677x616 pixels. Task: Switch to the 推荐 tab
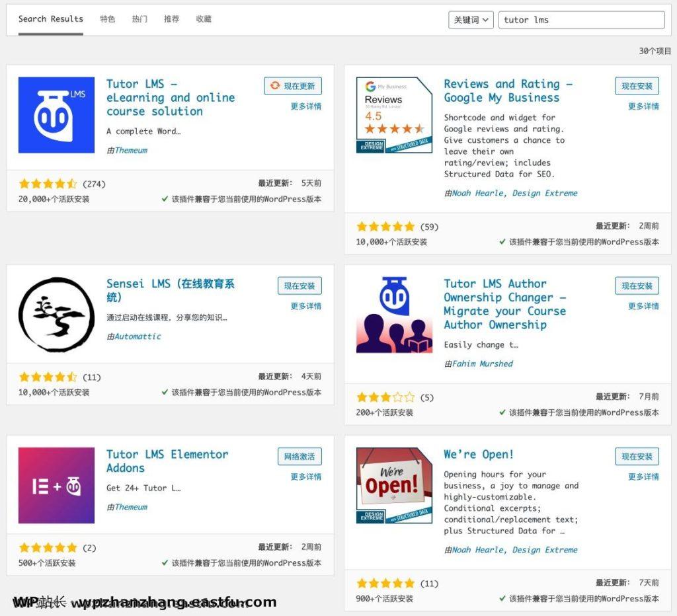point(171,19)
